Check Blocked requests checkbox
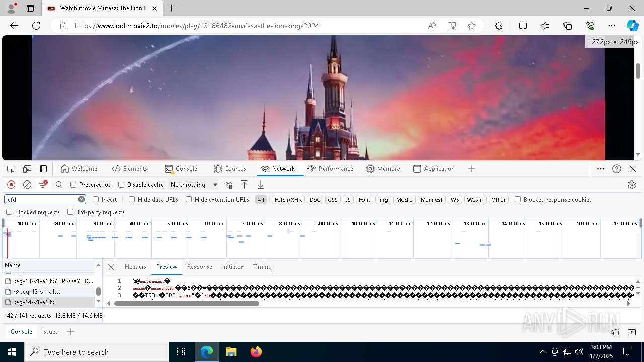 9,212
